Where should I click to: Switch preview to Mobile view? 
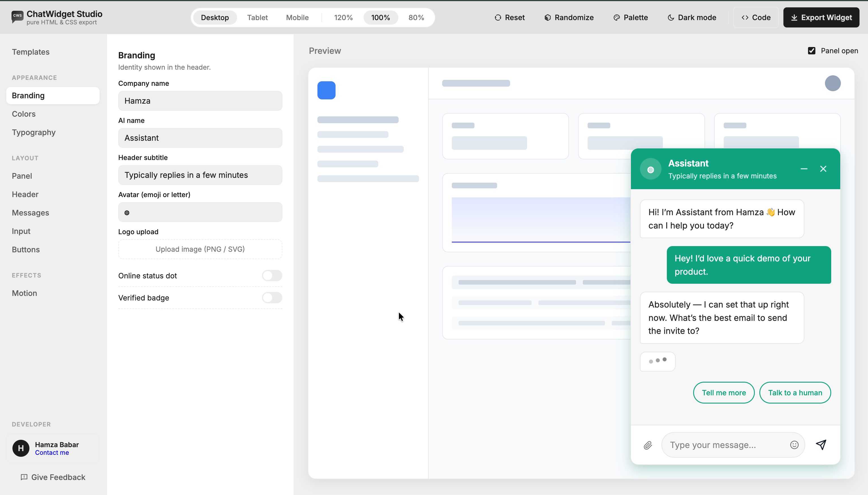pyautogui.click(x=297, y=17)
